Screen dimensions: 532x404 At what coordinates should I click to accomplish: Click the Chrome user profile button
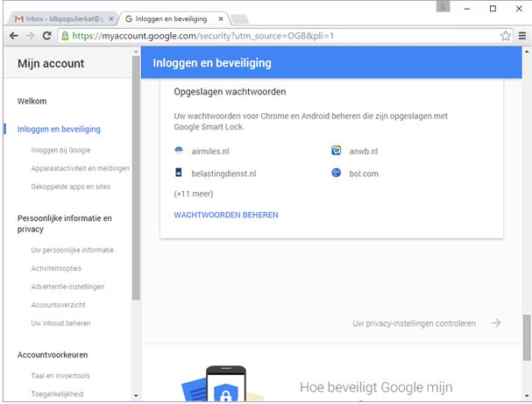click(443, 6)
